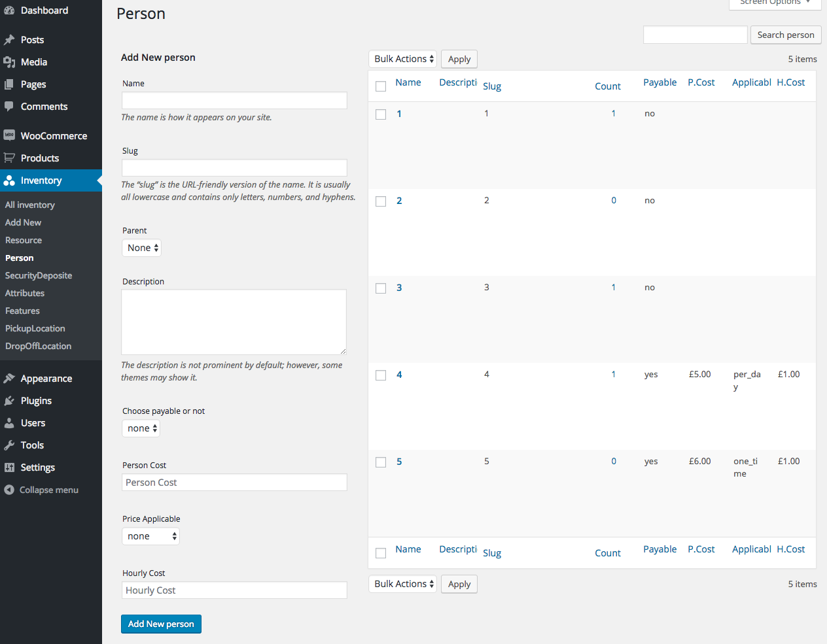The width and height of the screenshot is (827, 644).
Task: Click the one_time Applicable cell
Action: 746,467
